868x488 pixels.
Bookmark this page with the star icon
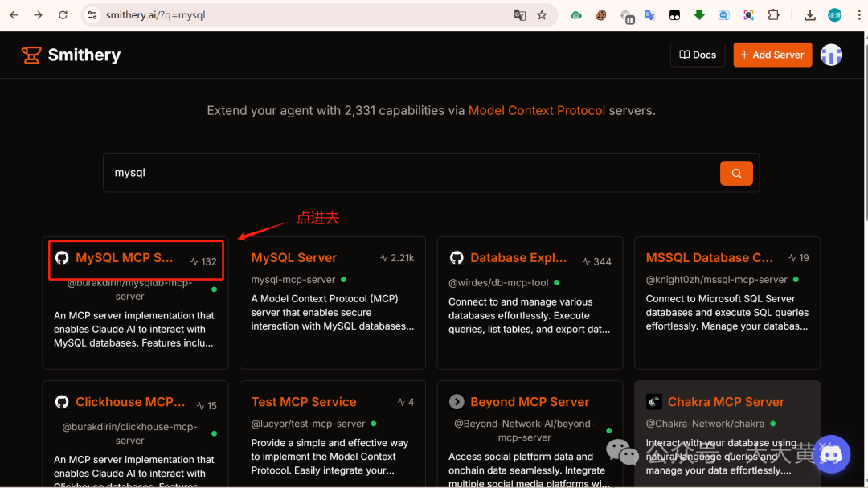coord(542,15)
